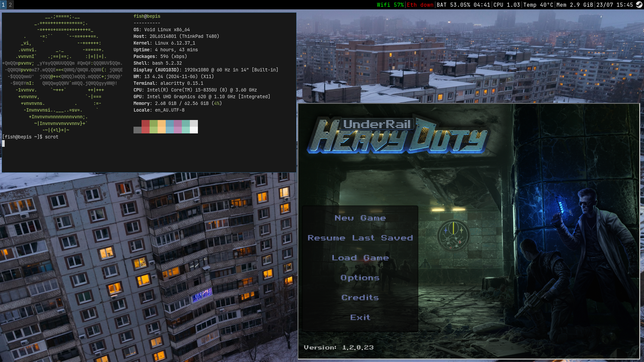Screen dimensions: 644x362
Task: Click the Mem 2.9 GiB block
Action: tap(575, 5)
